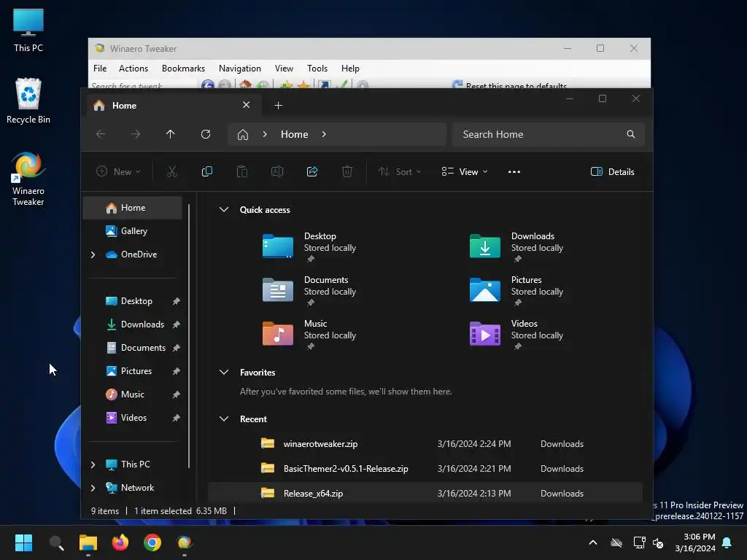747x560 pixels.
Task: Open Firefox from the taskbar
Action: click(120, 542)
